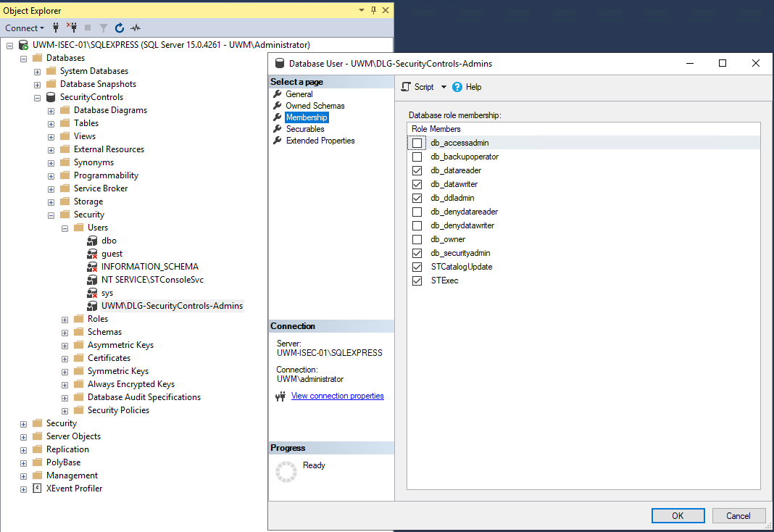
Task: Open the Connect dropdown menu
Action: coord(40,28)
